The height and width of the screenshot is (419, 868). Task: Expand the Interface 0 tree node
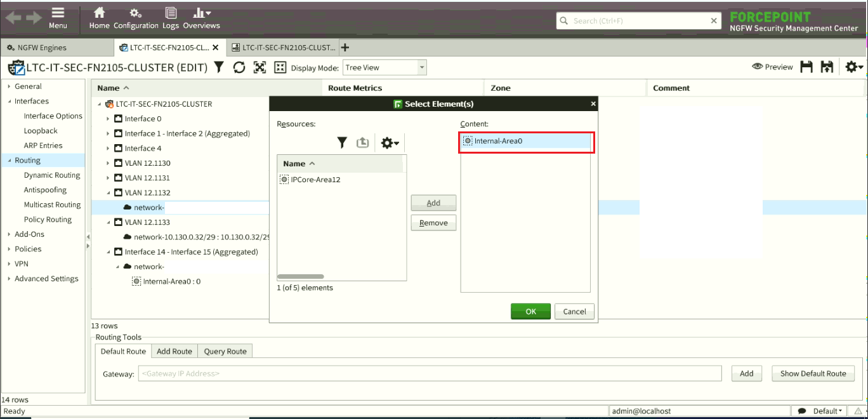[109, 119]
